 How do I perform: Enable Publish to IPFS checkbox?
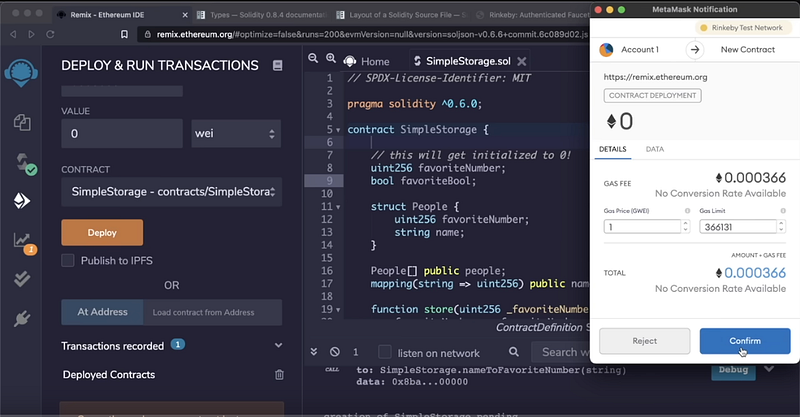pos(68,260)
